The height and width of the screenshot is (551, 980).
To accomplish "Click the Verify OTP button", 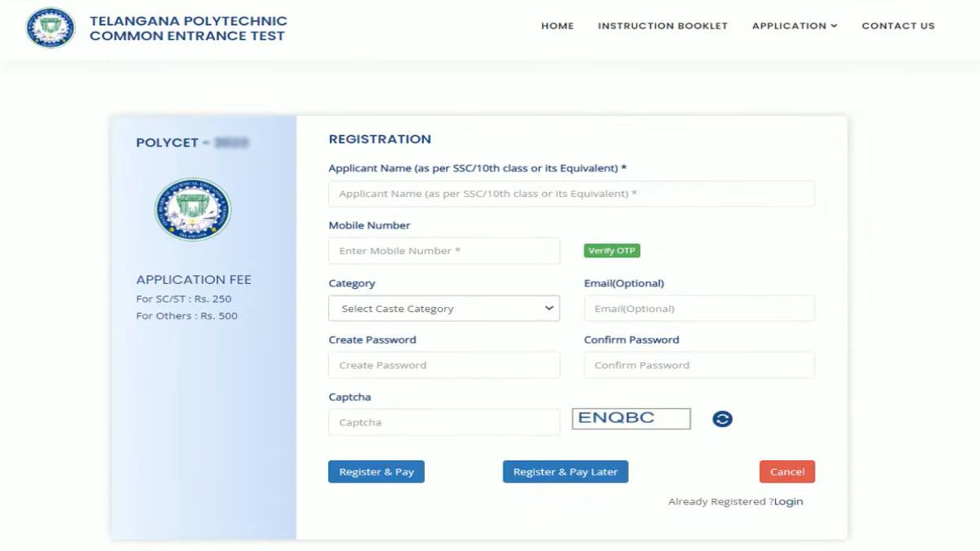I will 612,251.
